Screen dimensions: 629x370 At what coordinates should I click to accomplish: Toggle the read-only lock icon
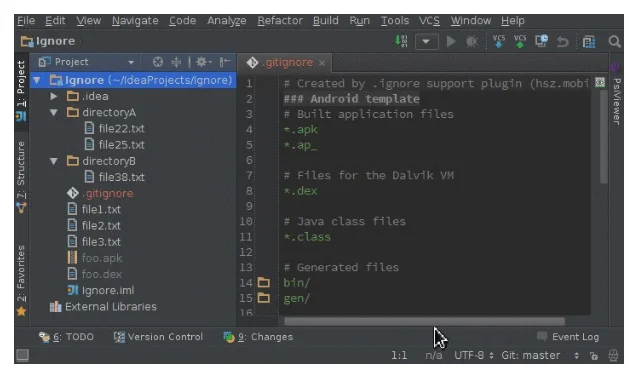pos(593,356)
